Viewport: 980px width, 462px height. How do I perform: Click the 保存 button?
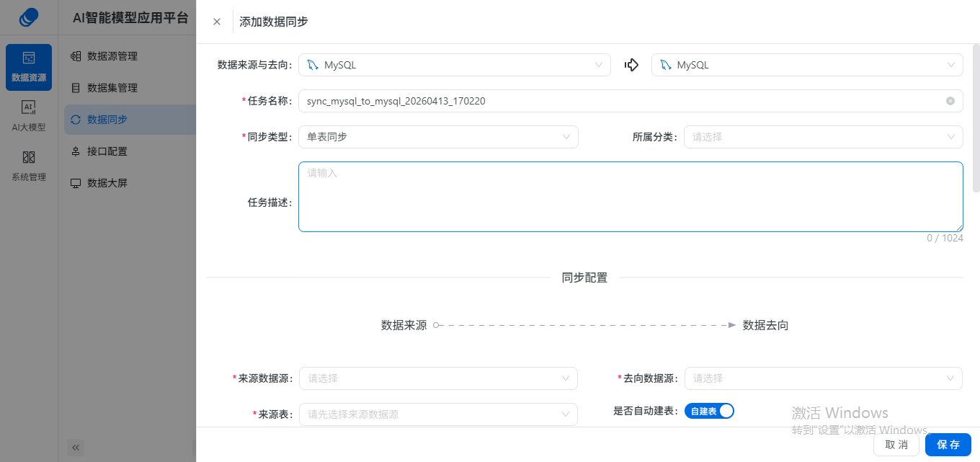click(948, 445)
